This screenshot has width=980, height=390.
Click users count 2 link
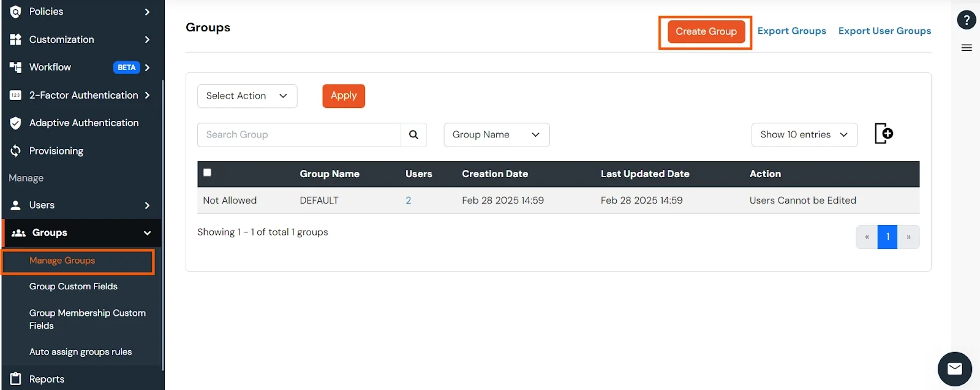tap(409, 201)
